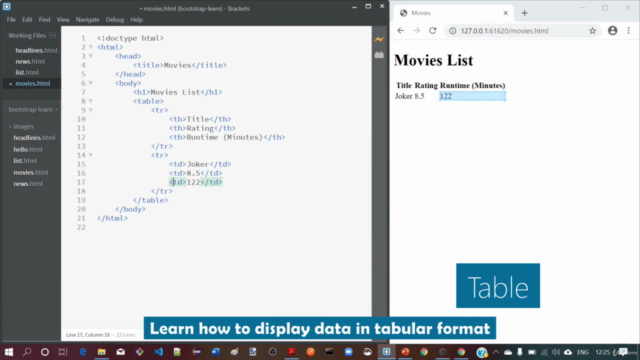Collapse the body tag fold on line 6
Image resolution: width=640 pixels, height=360 pixels.
click(x=91, y=83)
